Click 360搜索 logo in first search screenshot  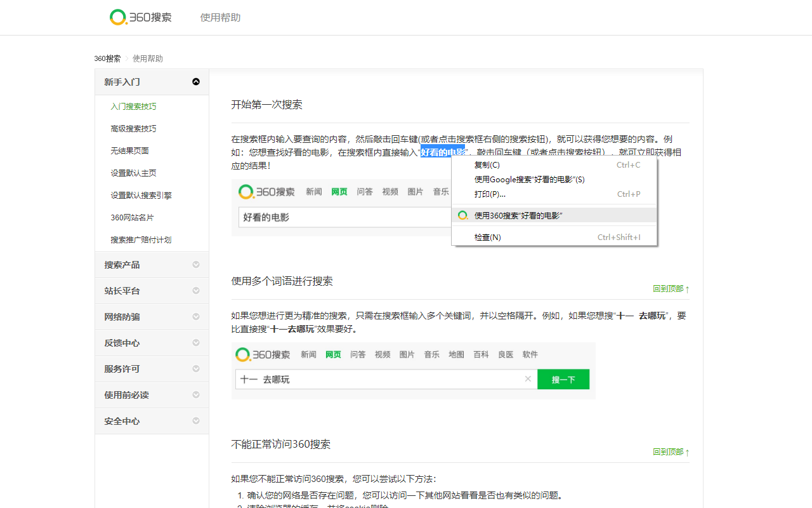click(x=266, y=191)
